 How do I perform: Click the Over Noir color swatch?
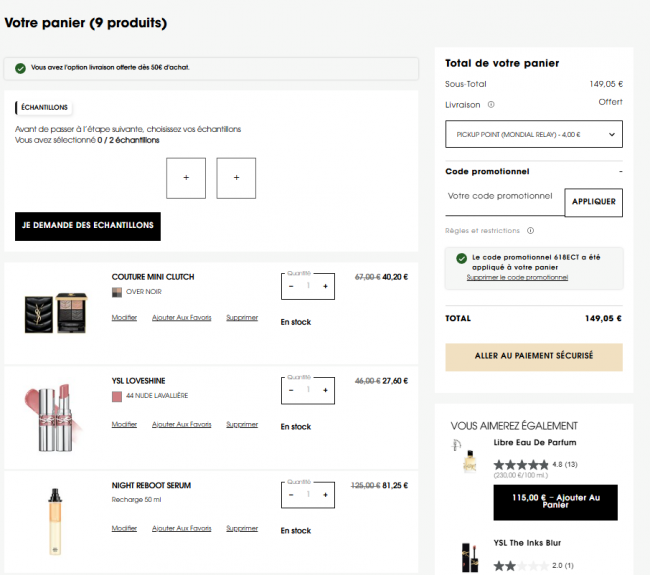click(116, 292)
